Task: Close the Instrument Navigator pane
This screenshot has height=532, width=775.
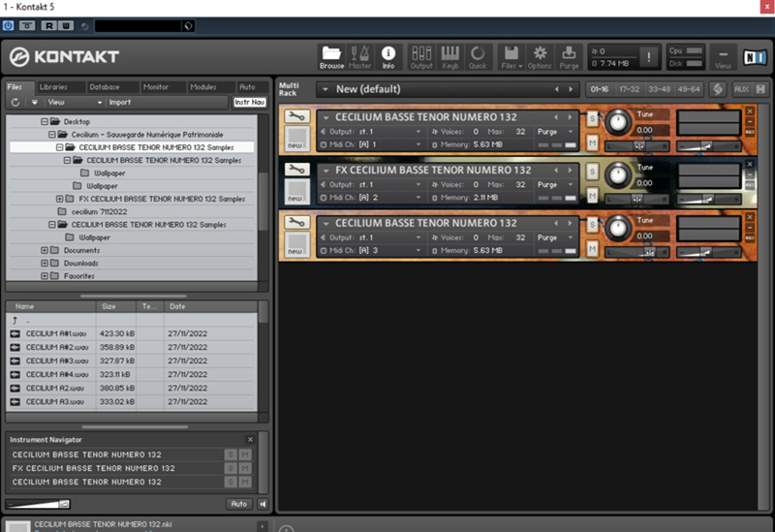Action: tap(250, 440)
